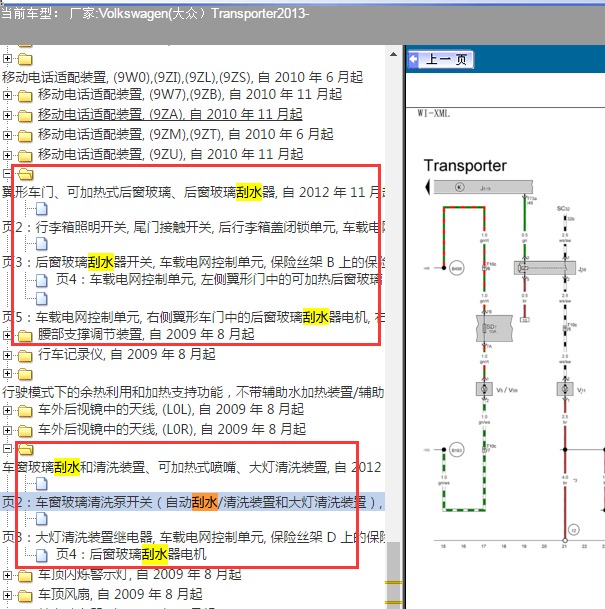The height and width of the screenshot is (609, 605).
Task: Select 腰部支撑调节装置, 自 2009 年 8 月起
Action: click(x=146, y=334)
